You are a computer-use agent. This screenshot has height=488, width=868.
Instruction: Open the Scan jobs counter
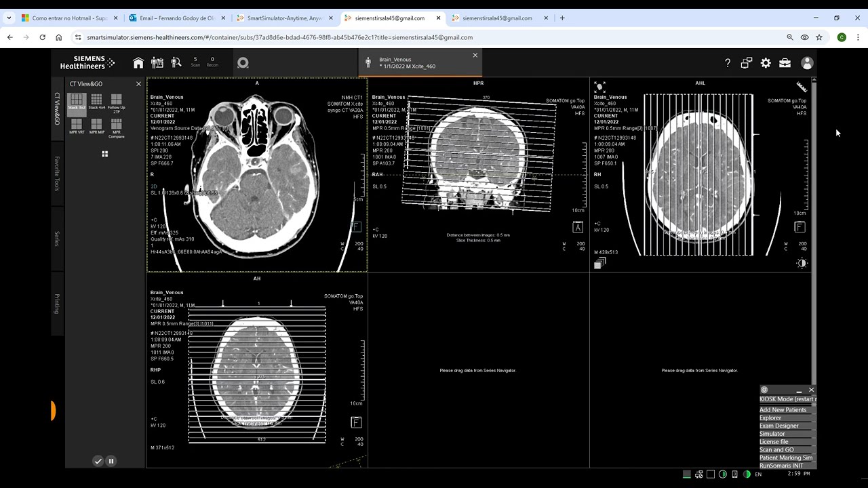pyautogui.click(x=195, y=62)
